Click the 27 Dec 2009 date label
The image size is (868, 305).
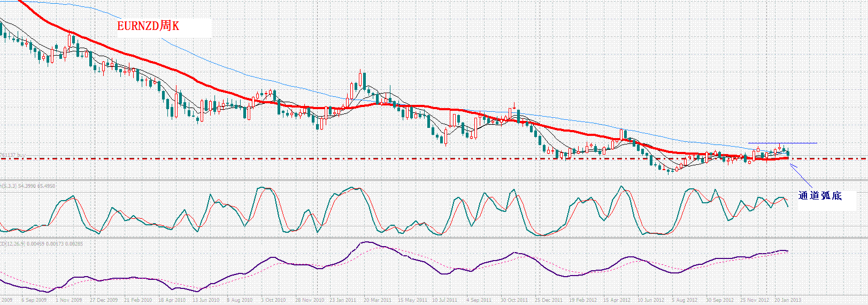[103, 300]
